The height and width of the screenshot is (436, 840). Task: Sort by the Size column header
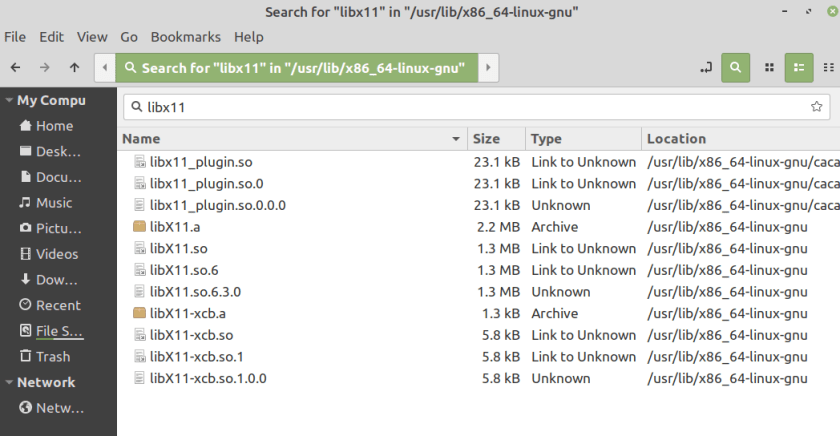click(497, 139)
